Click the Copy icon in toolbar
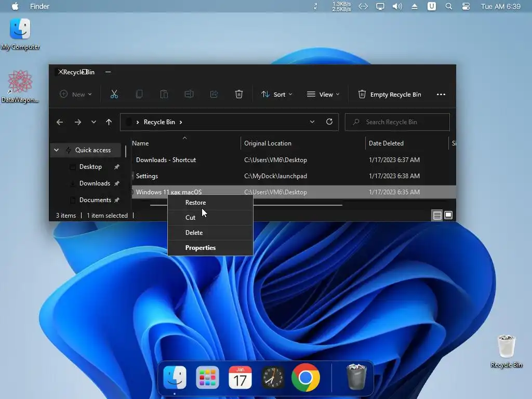The height and width of the screenshot is (399, 532). (139, 95)
